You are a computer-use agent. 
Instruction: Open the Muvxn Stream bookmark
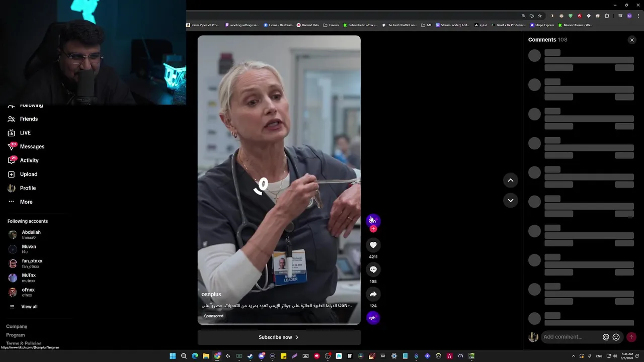pyautogui.click(x=575, y=25)
